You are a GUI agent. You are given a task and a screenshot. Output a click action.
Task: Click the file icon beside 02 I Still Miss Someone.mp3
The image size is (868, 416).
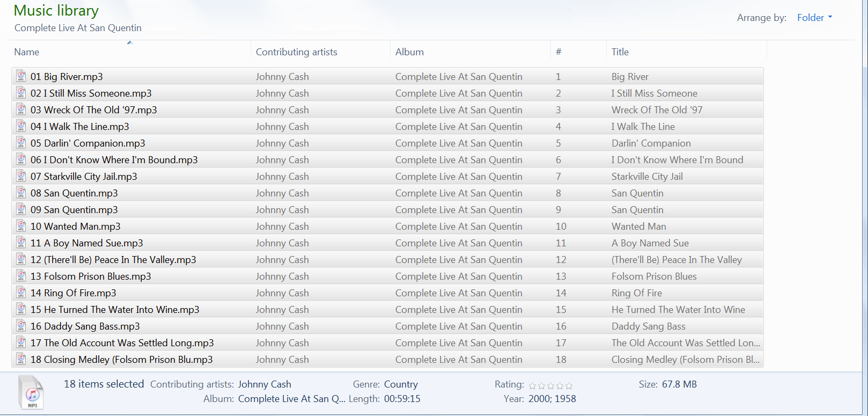pyautogui.click(x=21, y=93)
